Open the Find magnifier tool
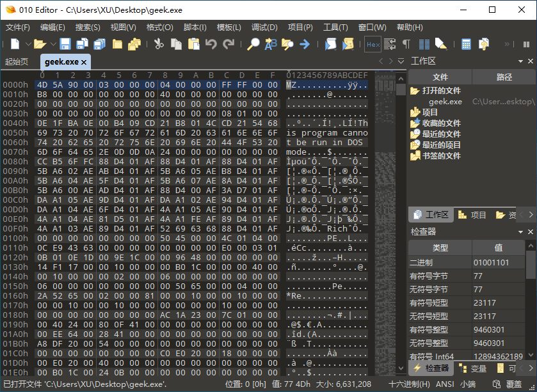The height and width of the screenshot is (392, 537). (x=253, y=44)
